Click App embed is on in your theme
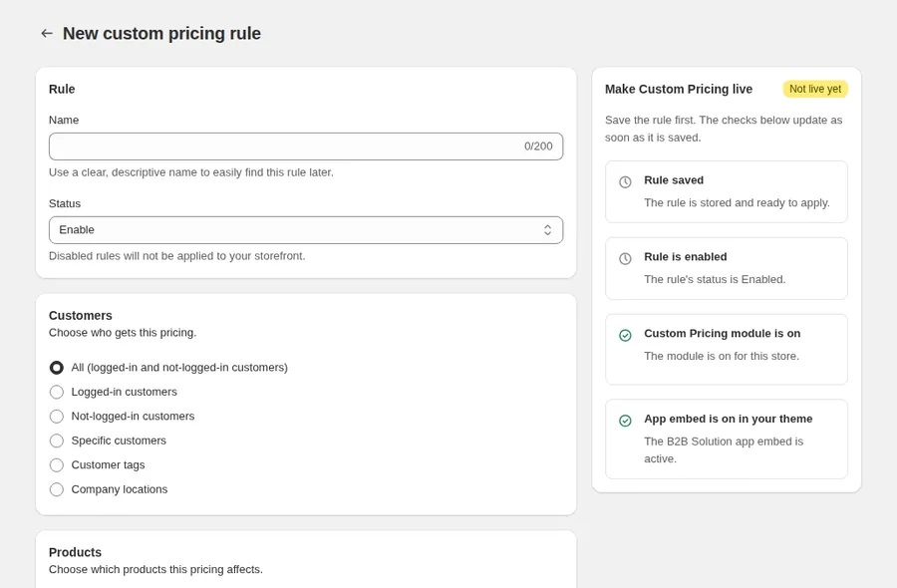 pyautogui.click(x=729, y=419)
